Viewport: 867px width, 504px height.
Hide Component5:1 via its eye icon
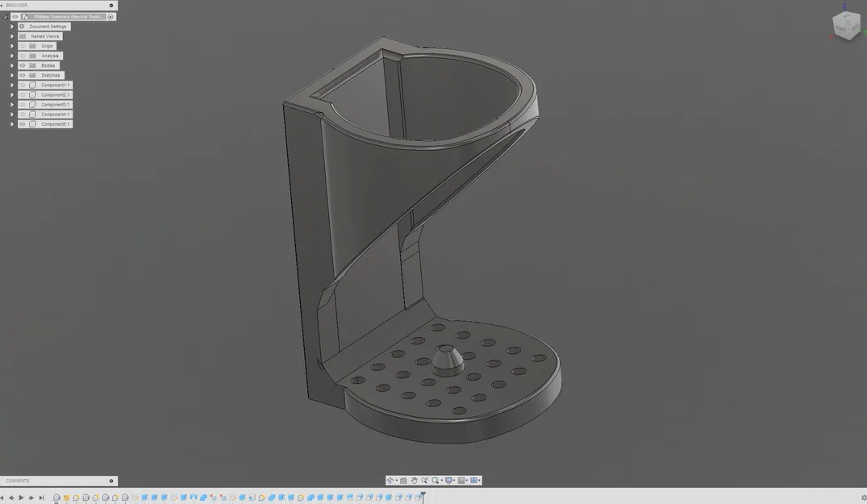pyautogui.click(x=23, y=124)
